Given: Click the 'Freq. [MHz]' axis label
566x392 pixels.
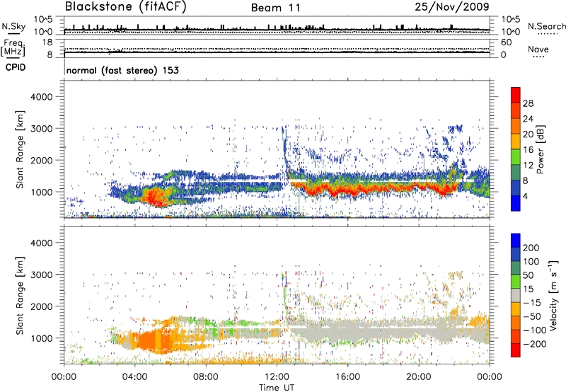Looking at the screenshot, I should 13,47.
